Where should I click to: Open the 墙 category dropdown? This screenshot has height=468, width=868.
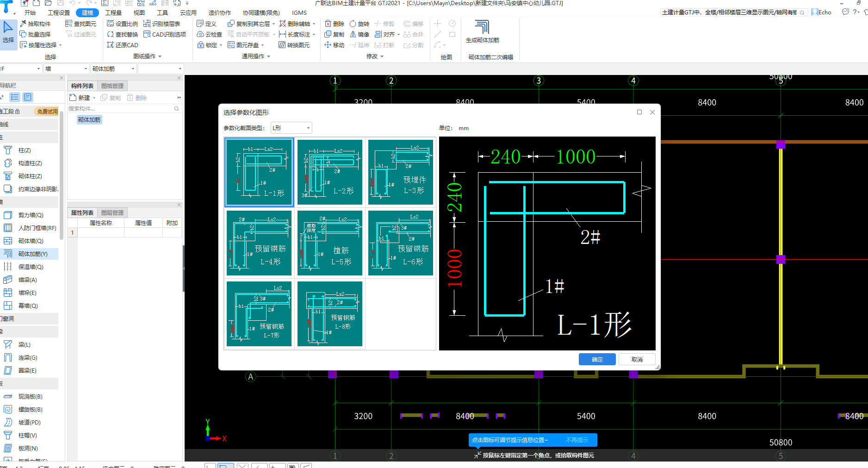click(x=66, y=69)
